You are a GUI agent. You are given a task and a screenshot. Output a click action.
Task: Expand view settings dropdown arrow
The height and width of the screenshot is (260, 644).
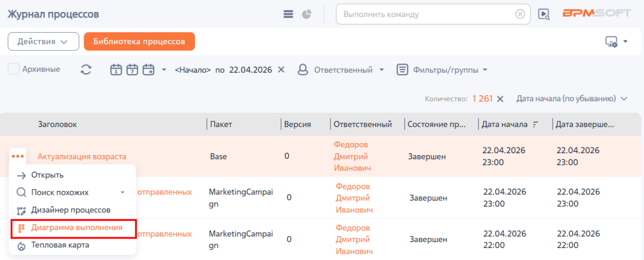point(626,41)
